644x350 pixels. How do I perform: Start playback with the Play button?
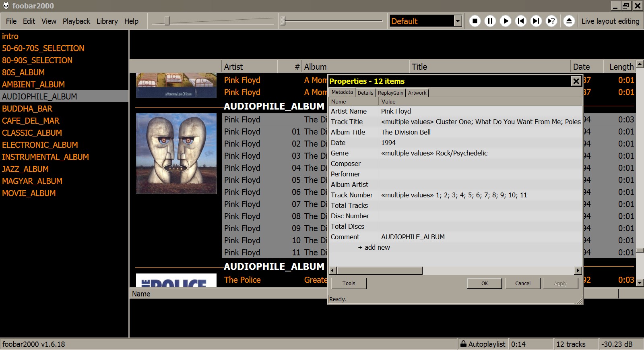[506, 21]
